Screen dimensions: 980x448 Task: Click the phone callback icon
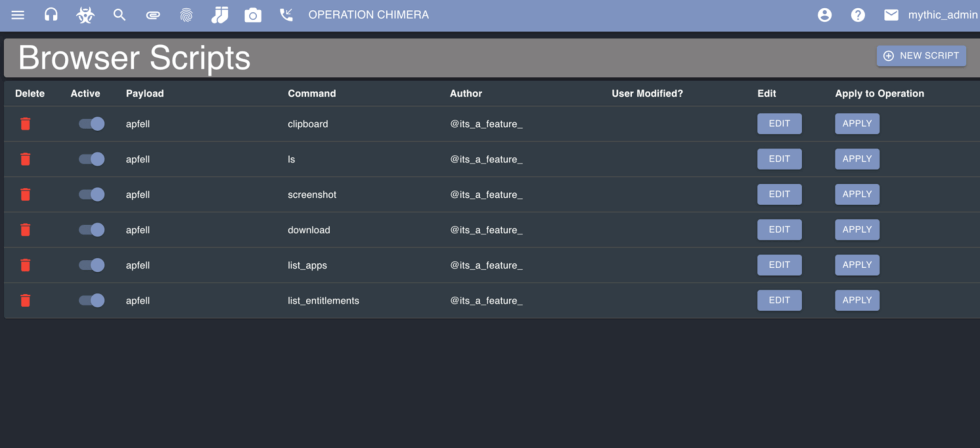point(286,15)
